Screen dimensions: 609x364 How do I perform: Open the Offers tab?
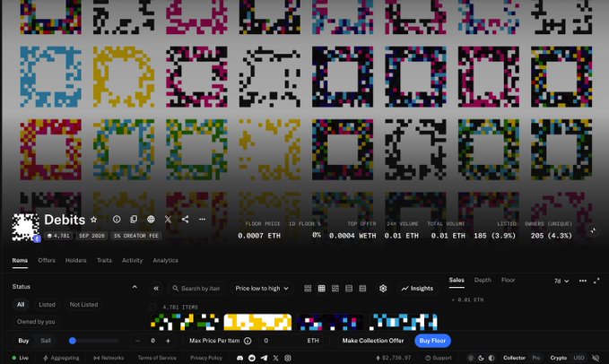(47, 260)
